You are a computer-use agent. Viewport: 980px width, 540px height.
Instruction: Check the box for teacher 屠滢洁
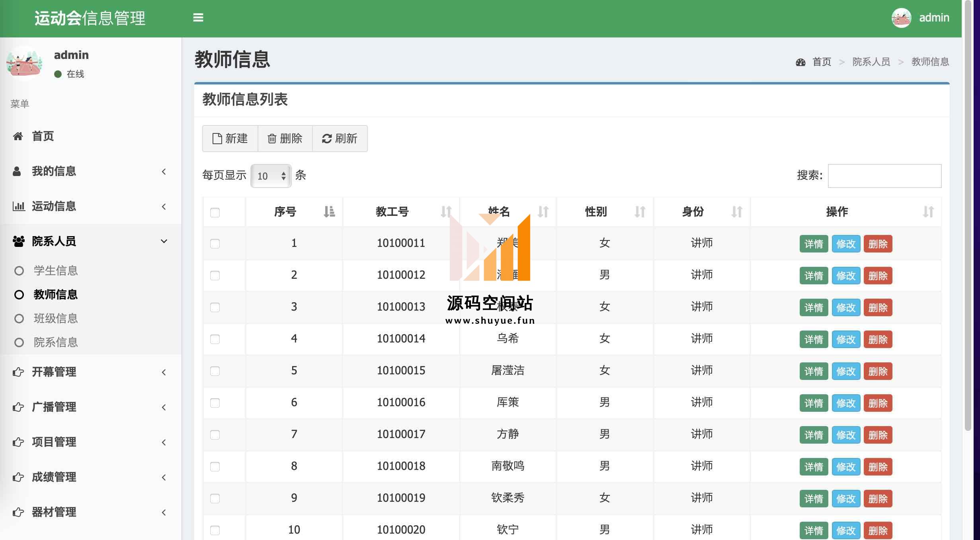215,371
